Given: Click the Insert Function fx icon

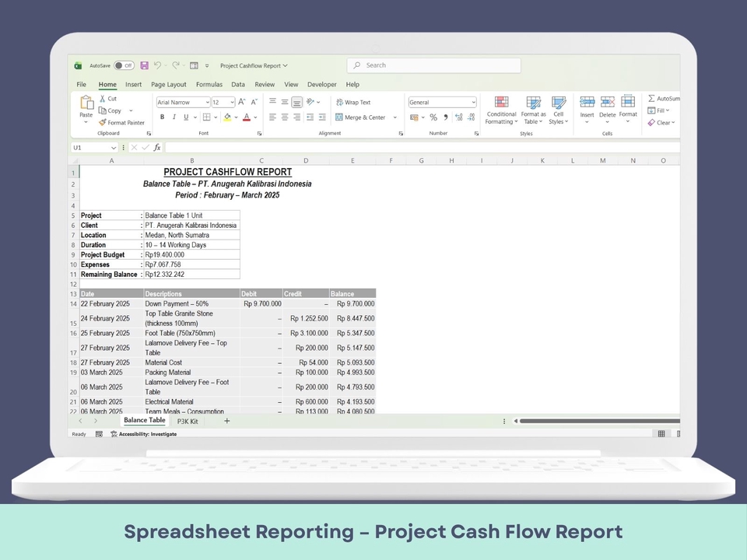Looking at the screenshot, I should click(157, 147).
